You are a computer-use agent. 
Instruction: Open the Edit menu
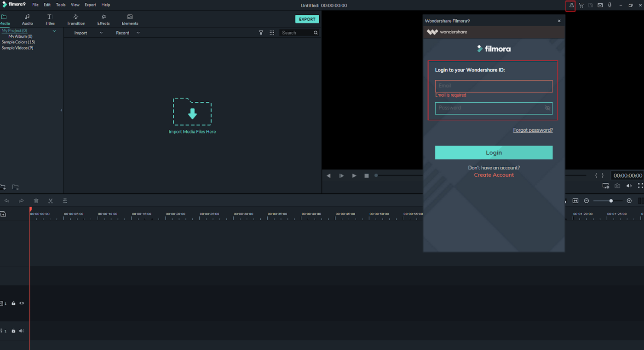tap(47, 5)
